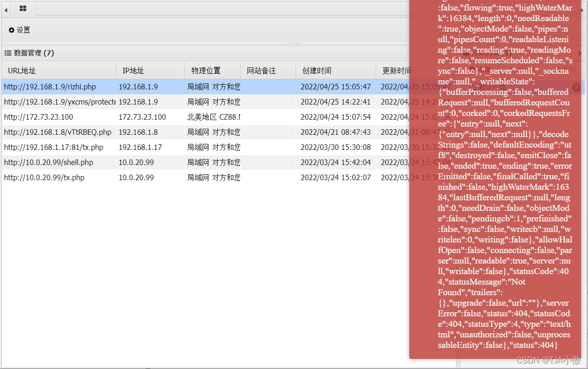Viewport: 588px width, 369px height.
Task: Open the home grid tab
Action: coord(23,8)
